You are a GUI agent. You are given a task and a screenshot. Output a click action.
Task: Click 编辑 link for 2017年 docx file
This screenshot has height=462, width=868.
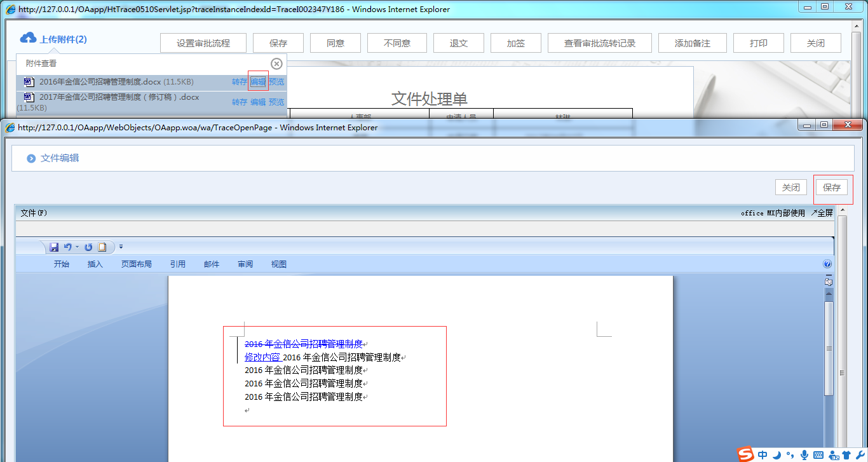pos(258,102)
